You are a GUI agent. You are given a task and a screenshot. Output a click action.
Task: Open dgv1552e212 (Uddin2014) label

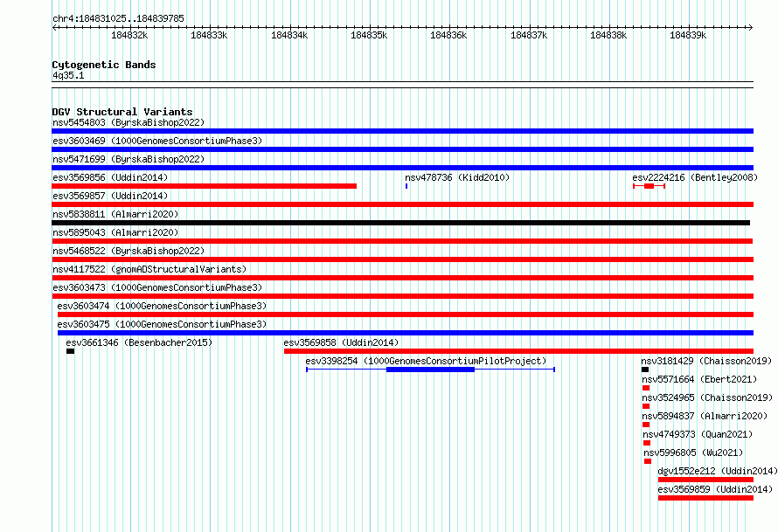pyautogui.click(x=718, y=471)
